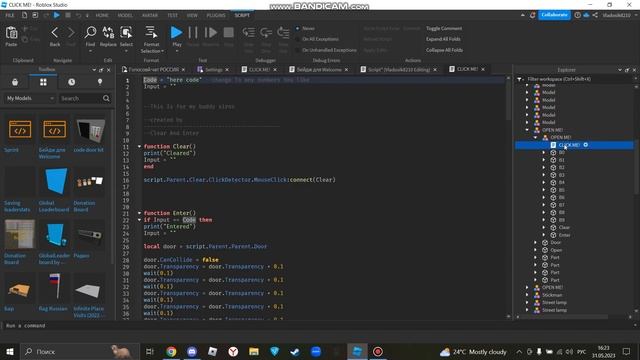640x360 pixels.
Task: Click Toggle Comment action
Action: pos(444,29)
